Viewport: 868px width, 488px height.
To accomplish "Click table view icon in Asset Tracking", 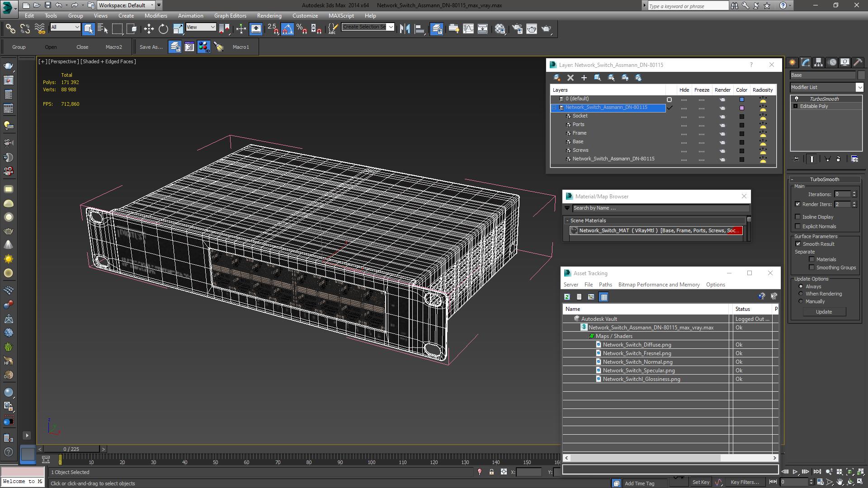I will pyautogui.click(x=604, y=297).
